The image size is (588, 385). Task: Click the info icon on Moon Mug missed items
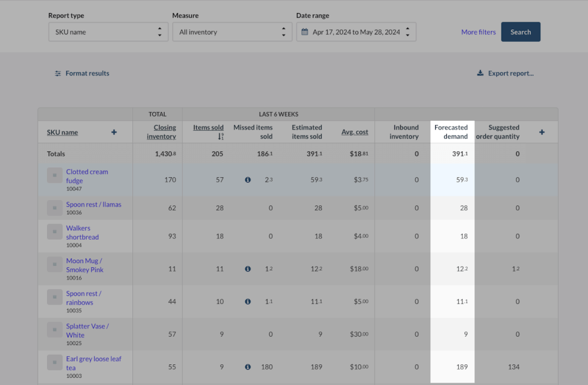(x=248, y=268)
